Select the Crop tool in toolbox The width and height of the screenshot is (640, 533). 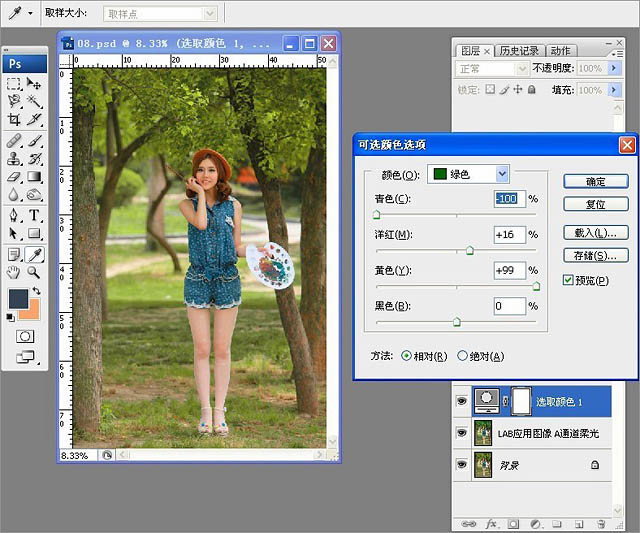click(x=14, y=119)
